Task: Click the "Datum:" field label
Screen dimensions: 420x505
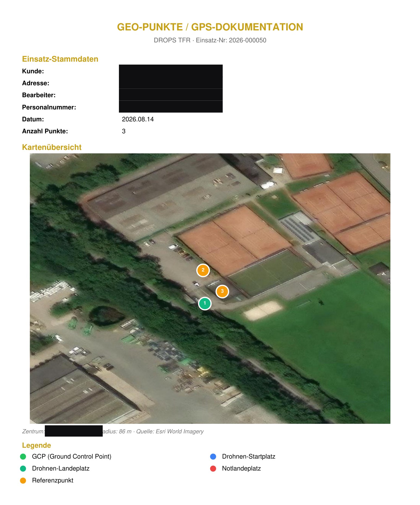Action: click(33, 119)
